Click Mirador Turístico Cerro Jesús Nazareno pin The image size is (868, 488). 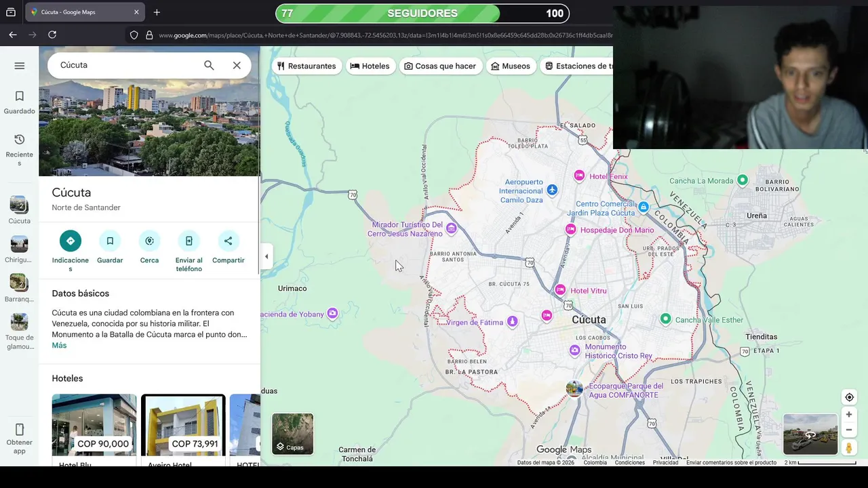[451, 228]
